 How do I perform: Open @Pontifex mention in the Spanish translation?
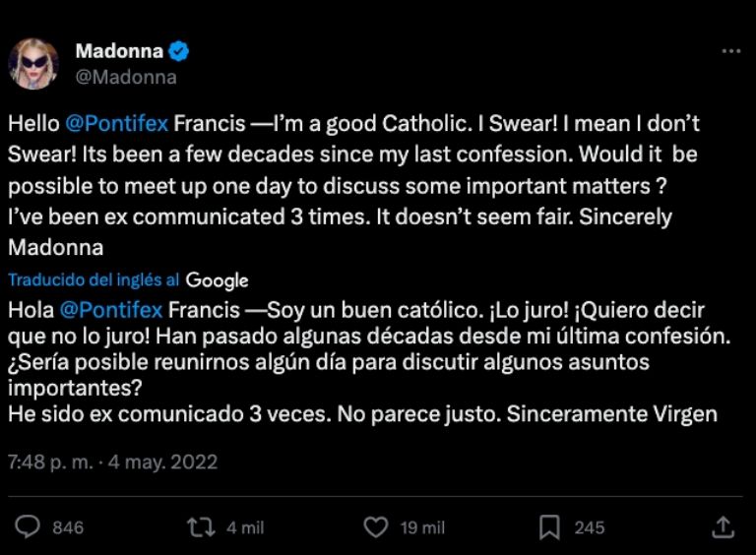(x=110, y=310)
